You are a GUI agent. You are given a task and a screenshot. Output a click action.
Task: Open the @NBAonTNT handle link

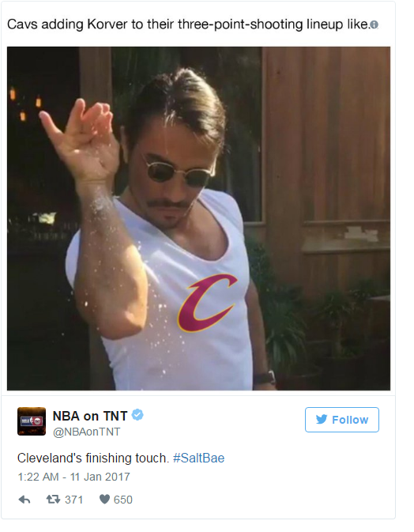tap(86, 432)
